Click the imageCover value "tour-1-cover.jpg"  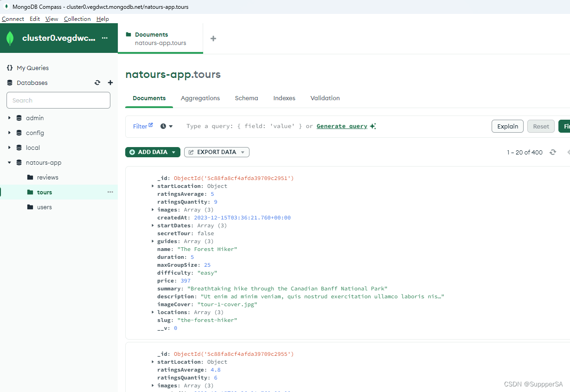227,304
